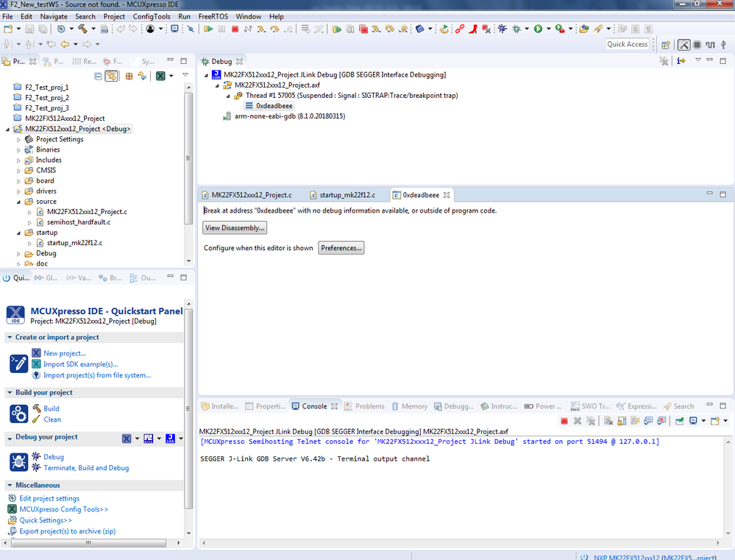Click the Preferences button
This screenshot has width=735, height=560.
click(341, 248)
